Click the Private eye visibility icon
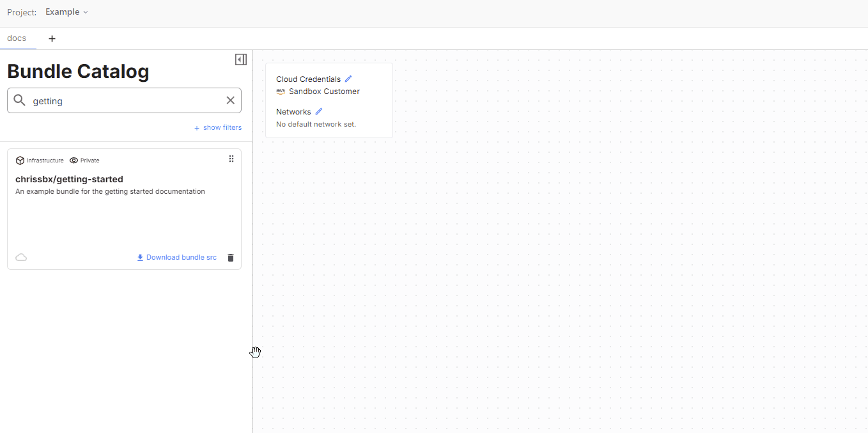This screenshot has height=433, width=868. click(x=74, y=161)
